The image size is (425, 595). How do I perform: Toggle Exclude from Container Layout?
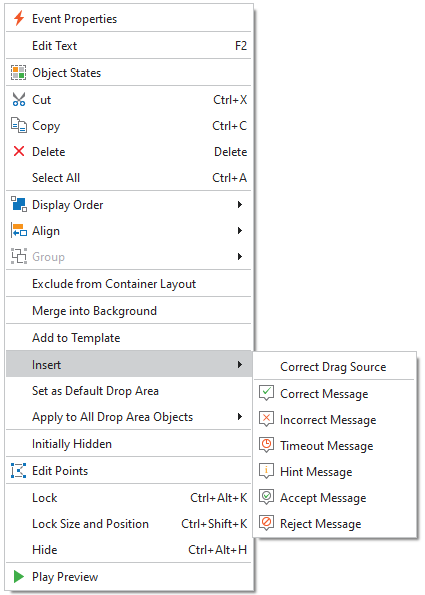coord(129,283)
